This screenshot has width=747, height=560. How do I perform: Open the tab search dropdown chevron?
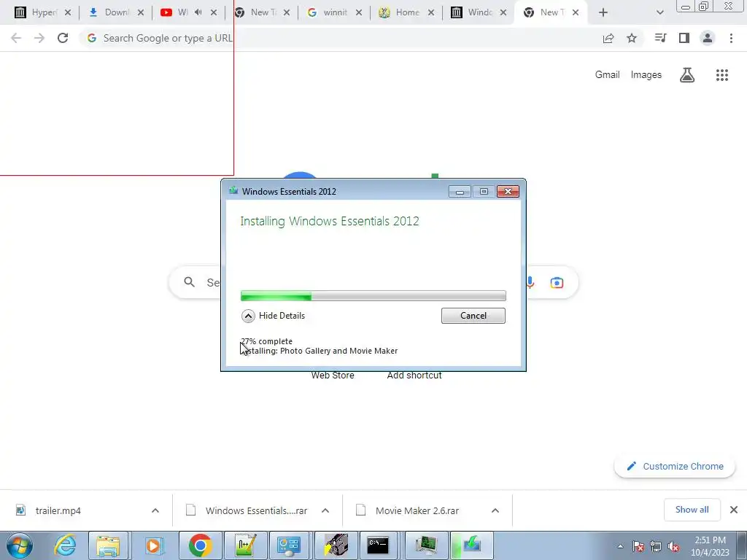tap(659, 12)
